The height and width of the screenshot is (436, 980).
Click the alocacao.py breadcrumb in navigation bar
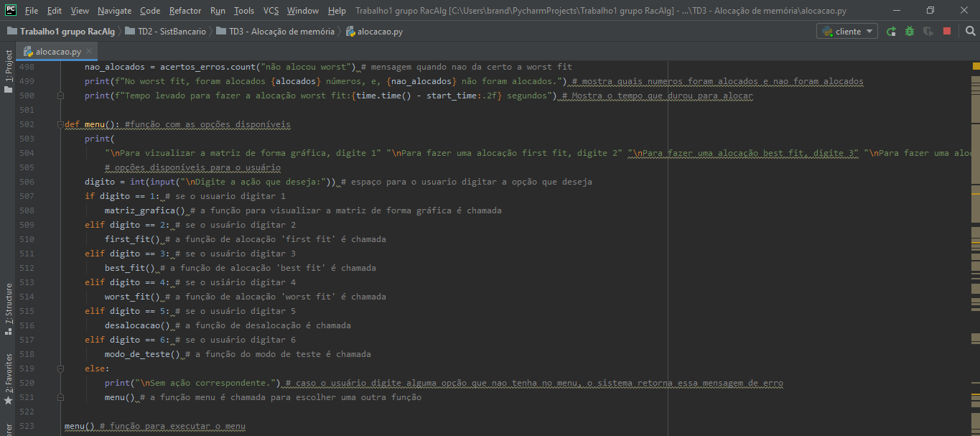[x=374, y=32]
